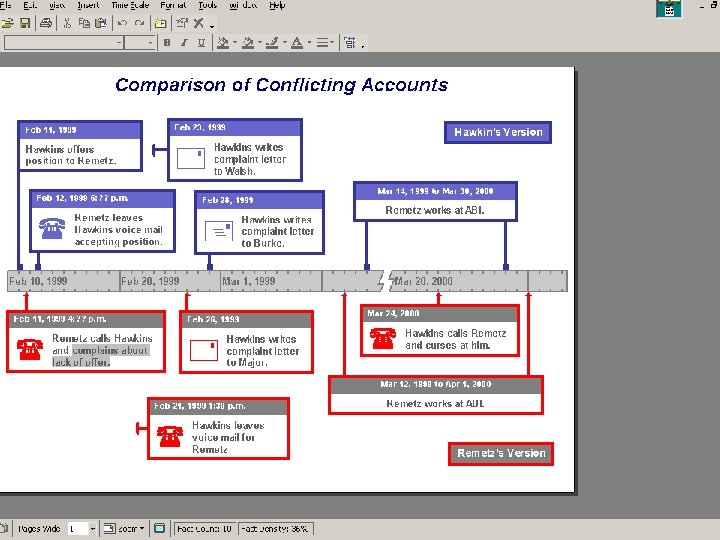Click red phone in Hawkins leaves voice mail fact
720x540 pixels.
click(x=170, y=436)
